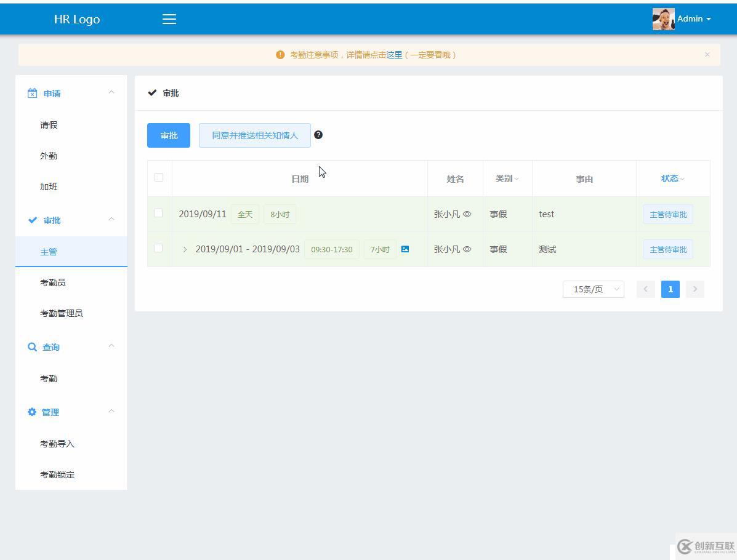
Task: Click the 审批 approve button
Action: [168, 135]
